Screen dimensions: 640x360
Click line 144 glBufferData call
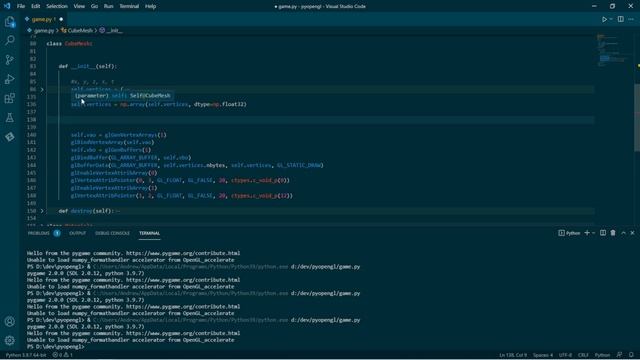point(197,165)
